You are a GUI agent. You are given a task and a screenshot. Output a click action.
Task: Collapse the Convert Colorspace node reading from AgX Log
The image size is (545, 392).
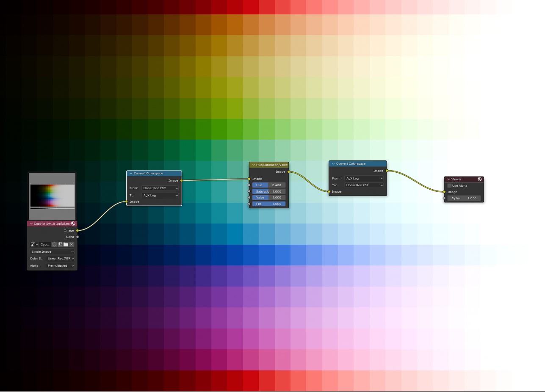pos(333,164)
